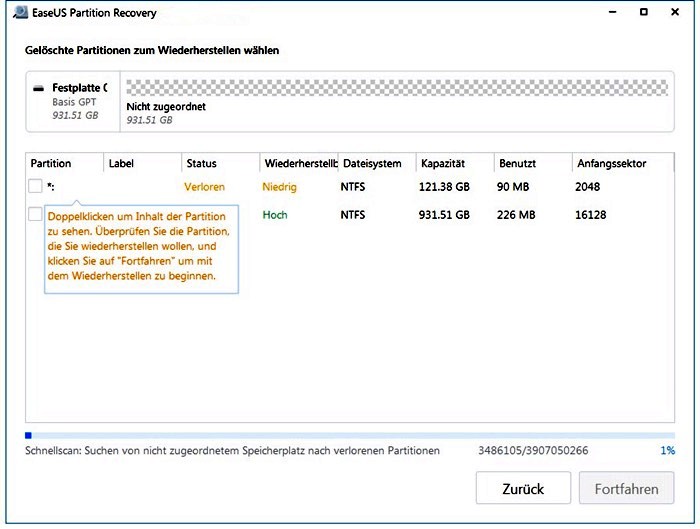This screenshot has width=700, height=529.
Task: Sort by Benutzt column header
Action: [533, 163]
